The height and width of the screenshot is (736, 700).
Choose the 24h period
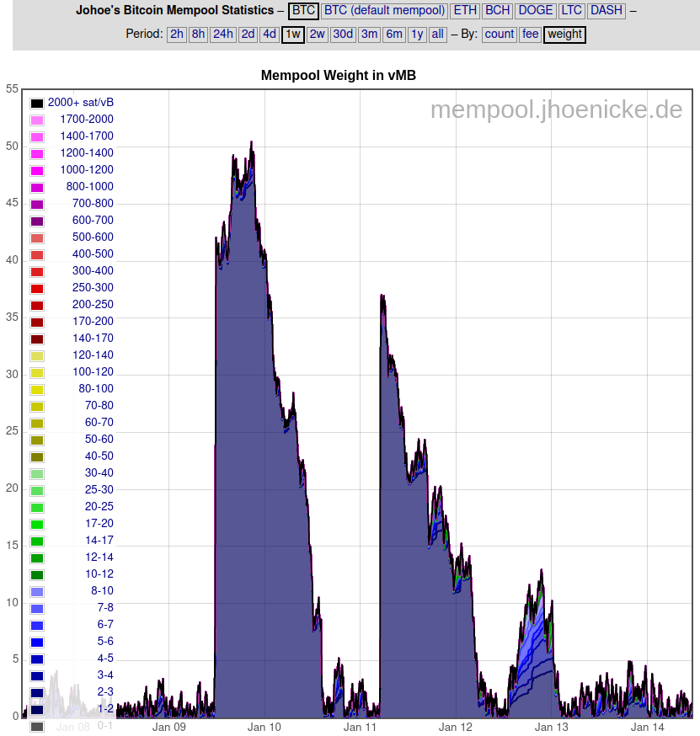tap(222, 35)
